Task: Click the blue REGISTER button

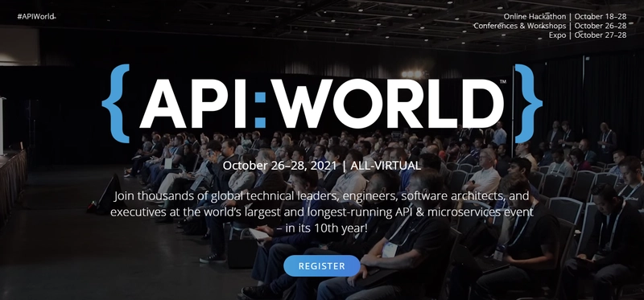Action: point(321,266)
